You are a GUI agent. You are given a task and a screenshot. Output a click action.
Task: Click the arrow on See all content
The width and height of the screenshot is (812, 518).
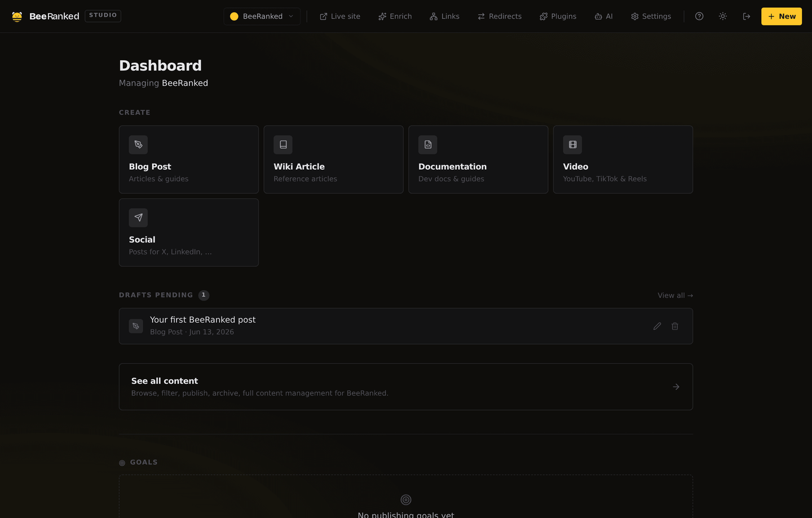pos(676,387)
